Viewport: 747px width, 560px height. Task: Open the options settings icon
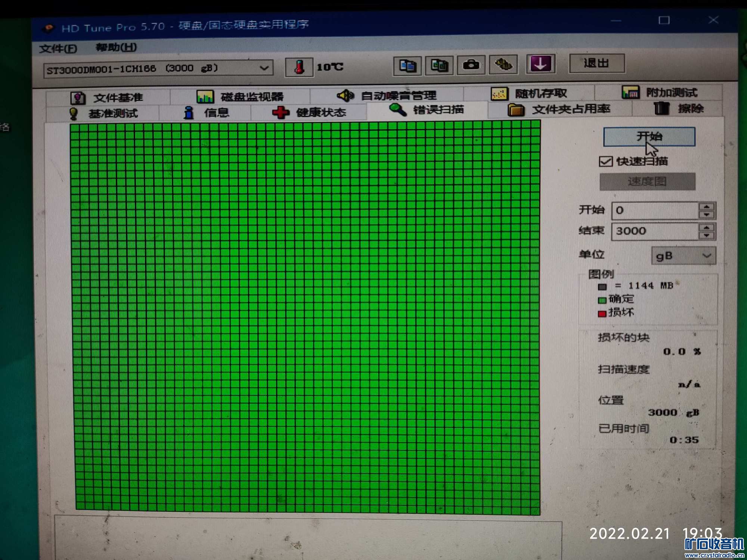click(x=503, y=65)
